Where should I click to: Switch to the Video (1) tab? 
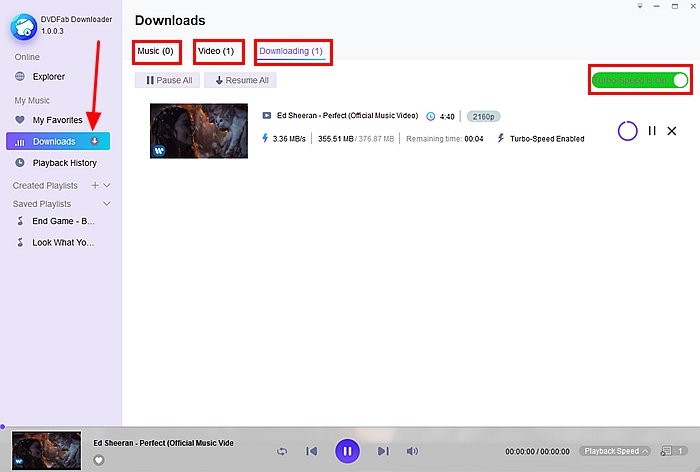[x=216, y=51]
